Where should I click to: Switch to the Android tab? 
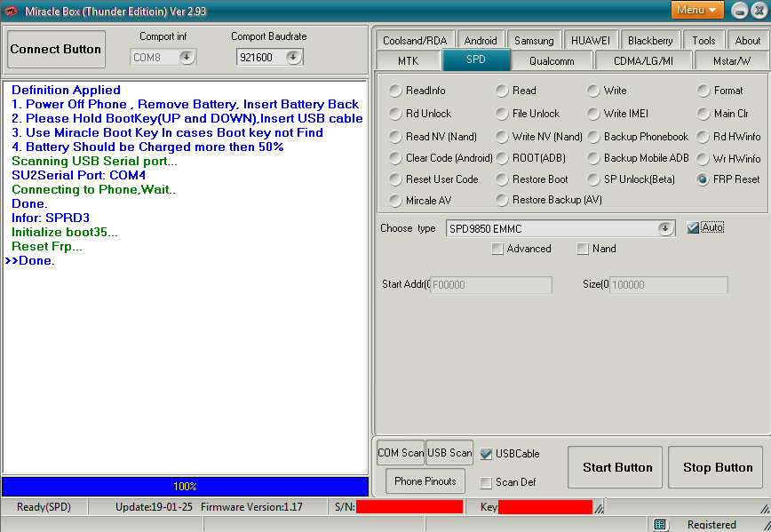[x=481, y=40]
